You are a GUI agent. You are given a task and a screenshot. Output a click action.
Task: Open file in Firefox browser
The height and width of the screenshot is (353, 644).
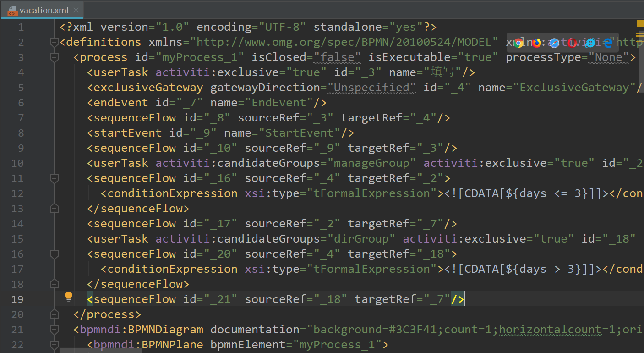[x=536, y=43]
